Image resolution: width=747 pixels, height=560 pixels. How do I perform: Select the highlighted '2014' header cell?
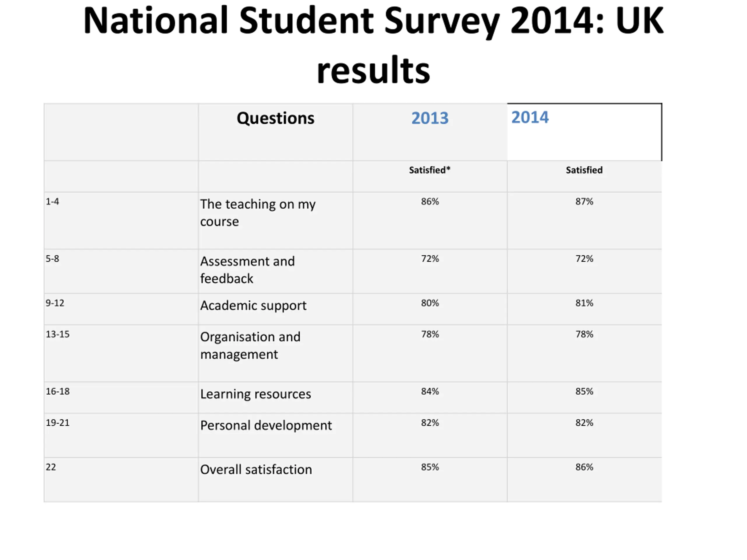584,132
